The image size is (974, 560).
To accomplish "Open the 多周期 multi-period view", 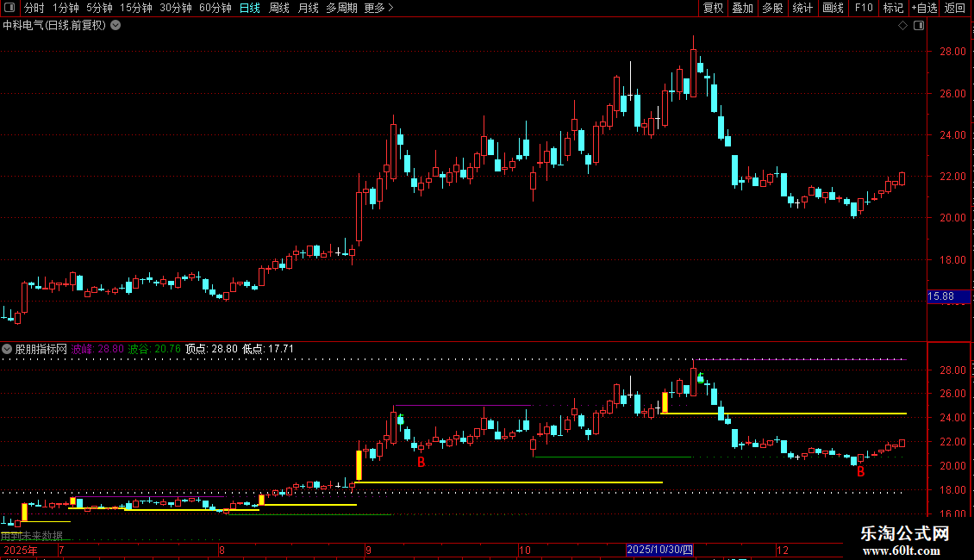I will point(341,8).
